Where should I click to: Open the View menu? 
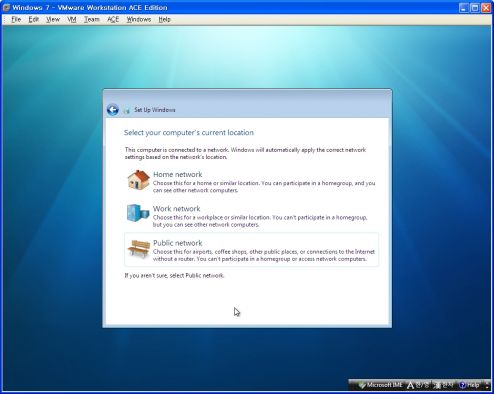53,19
